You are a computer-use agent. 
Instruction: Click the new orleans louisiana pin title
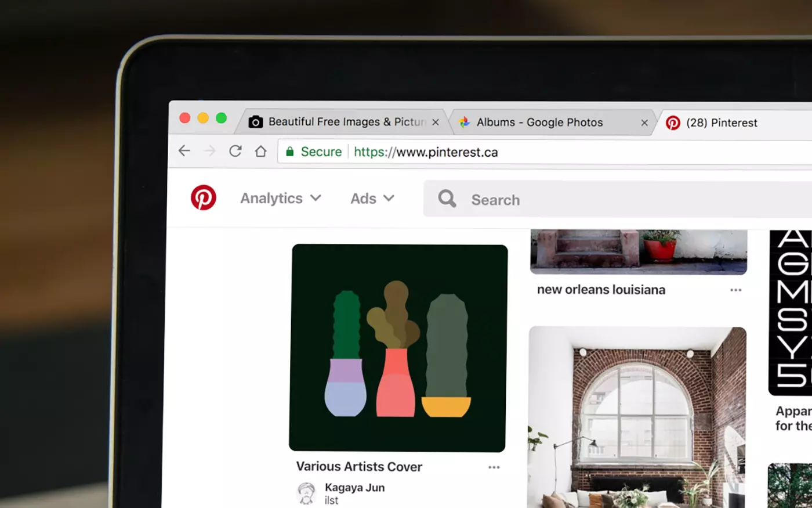[601, 290]
